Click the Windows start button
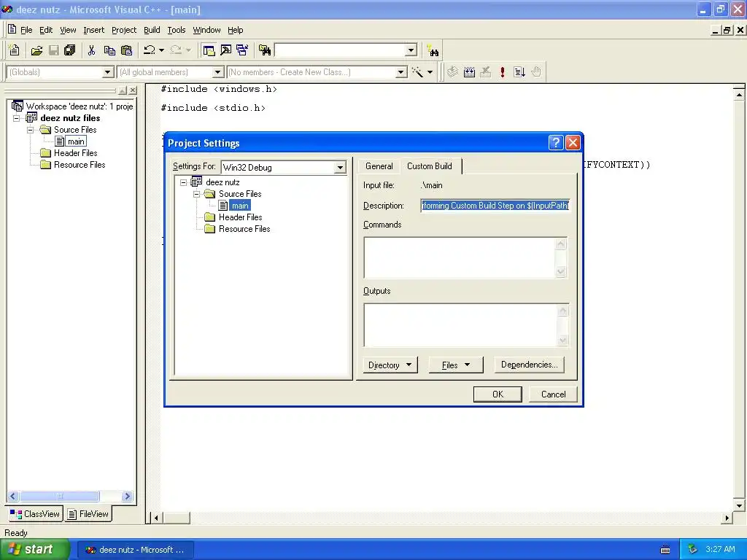 click(35, 549)
